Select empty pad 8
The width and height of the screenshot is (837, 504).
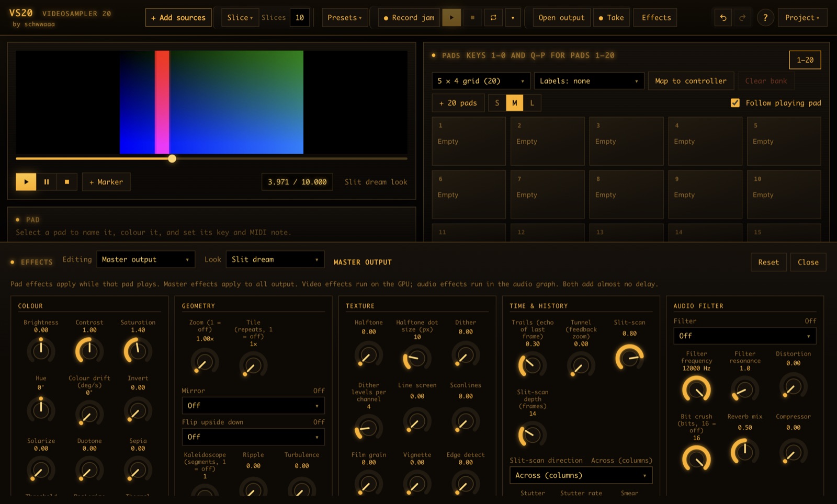[626, 194]
